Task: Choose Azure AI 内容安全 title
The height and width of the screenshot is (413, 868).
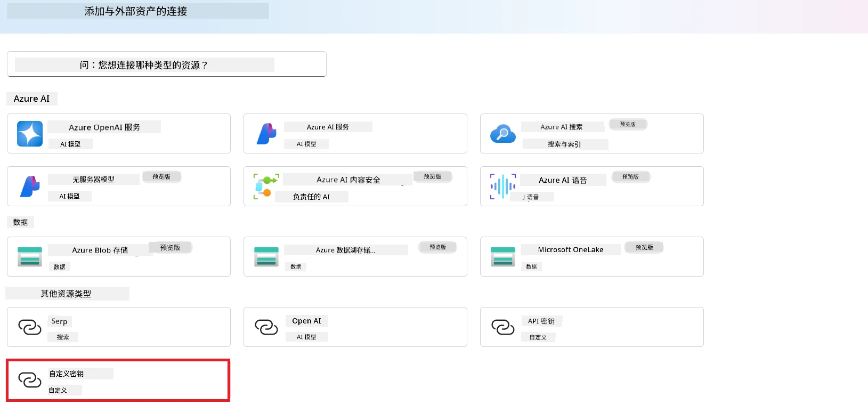Action: 348,180
